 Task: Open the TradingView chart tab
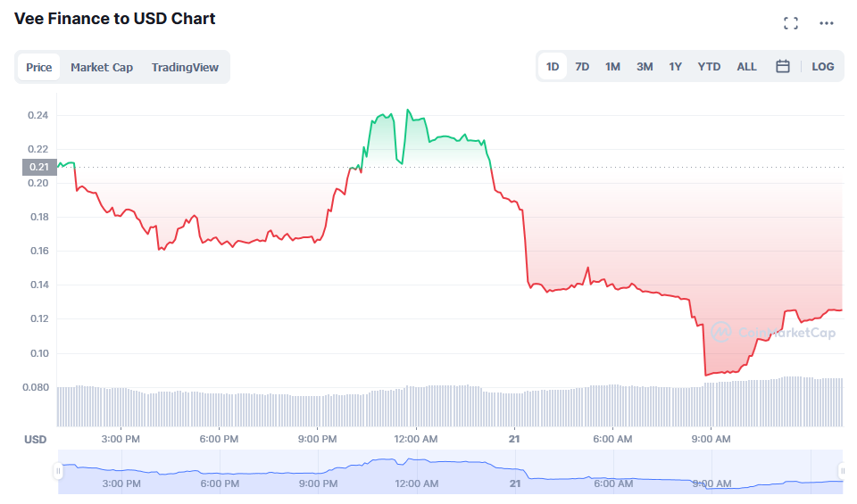pos(185,67)
